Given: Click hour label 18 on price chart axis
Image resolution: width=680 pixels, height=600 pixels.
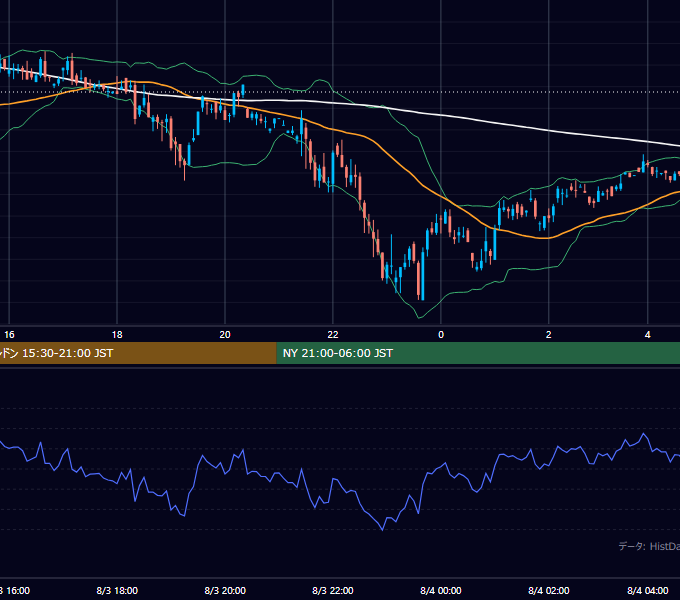Looking at the screenshot, I should pyautogui.click(x=117, y=335).
